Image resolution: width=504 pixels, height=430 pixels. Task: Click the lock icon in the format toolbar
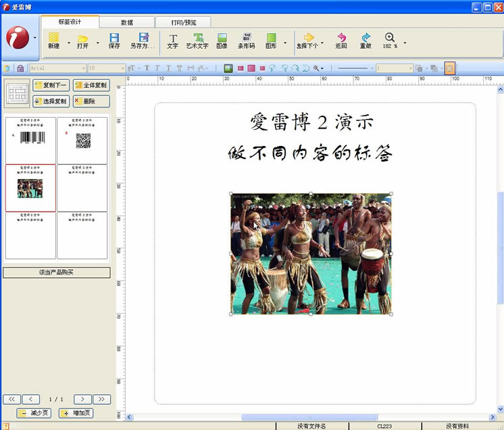coord(20,68)
